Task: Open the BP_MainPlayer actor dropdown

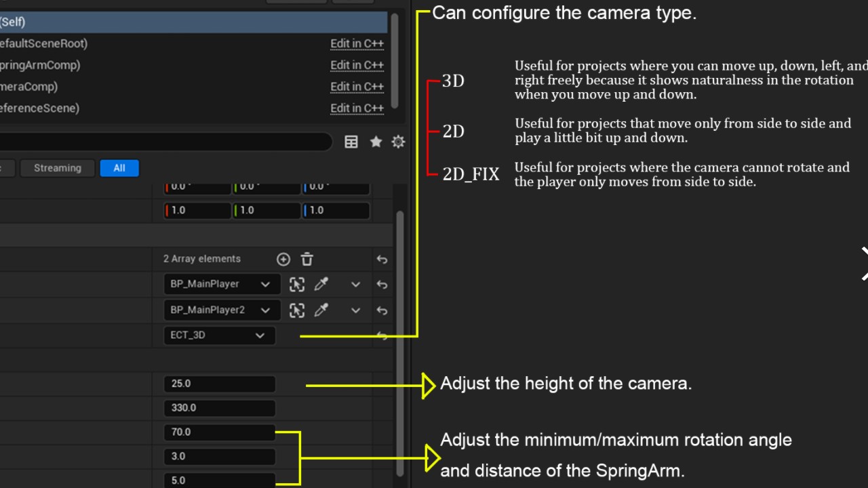Action: tap(219, 285)
